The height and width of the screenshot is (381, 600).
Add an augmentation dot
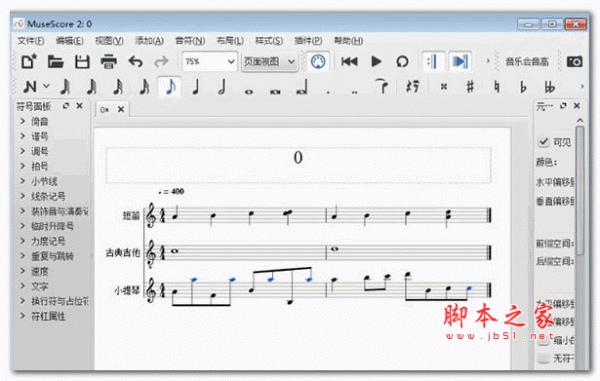(x=328, y=92)
